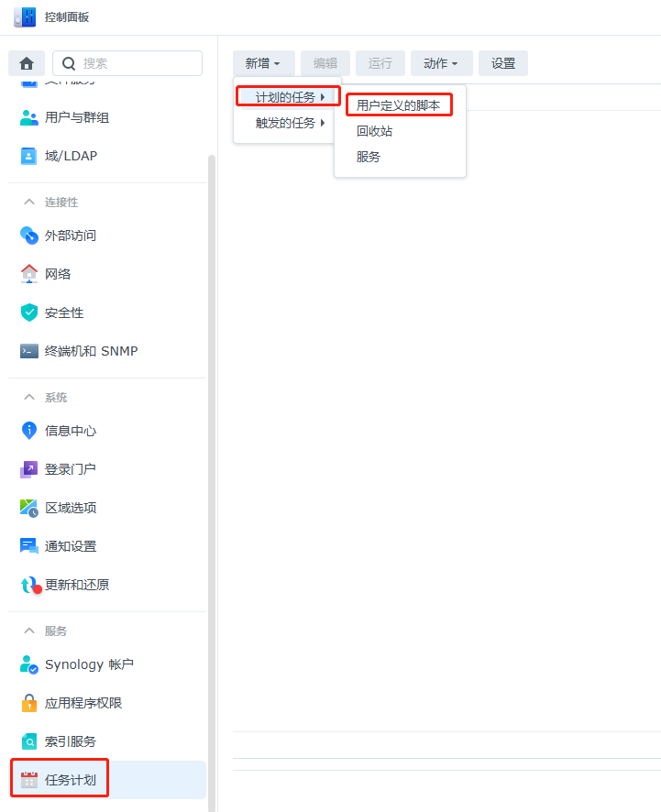Image resolution: width=661 pixels, height=812 pixels.
Task: Select 终端机和 SNMP label in sidebar
Action: click(x=91, y=351)
